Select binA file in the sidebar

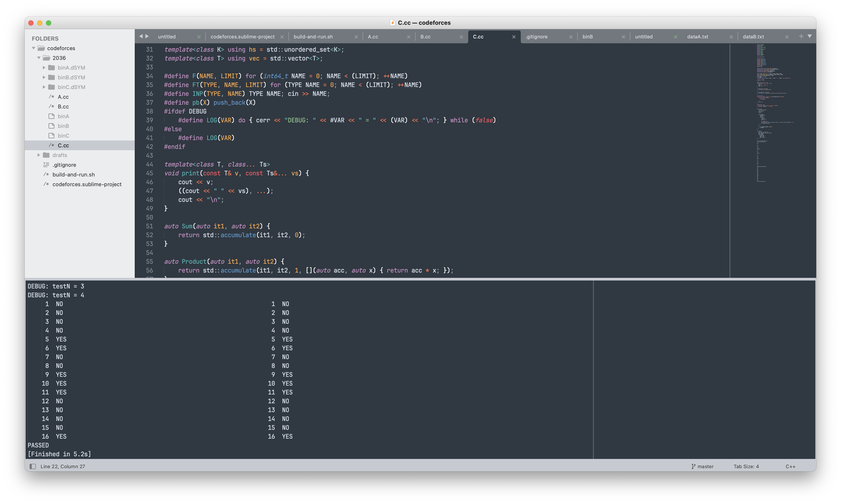click(63, 116)
